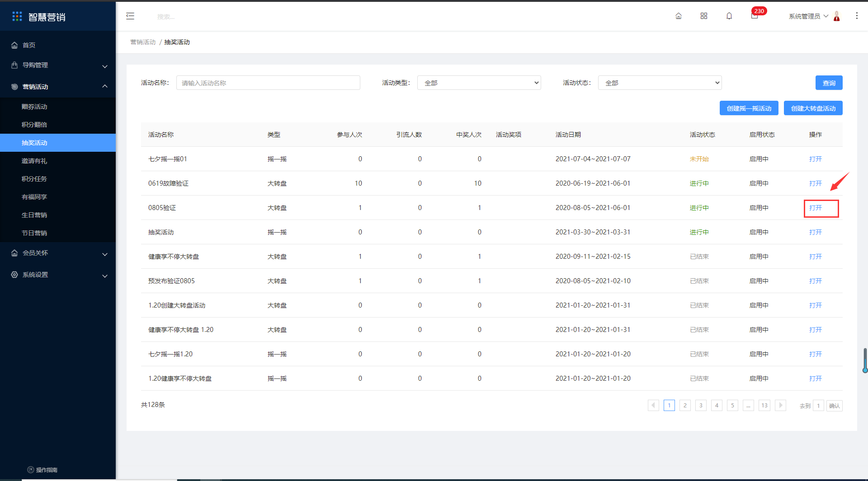The height and width of the screenshot is (481, 868).
Task: Click the 活动日期 column header
Action: pyautogui.click(x=568, y=135)
